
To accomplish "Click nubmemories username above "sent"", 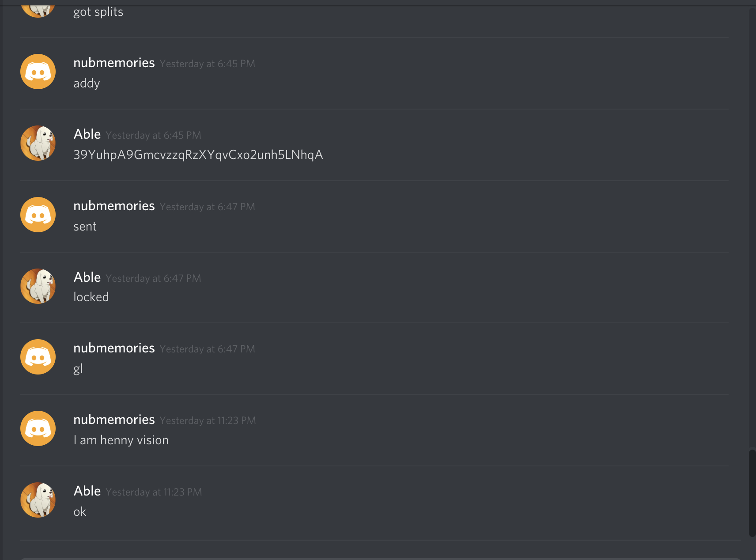I will coord(114,206).
